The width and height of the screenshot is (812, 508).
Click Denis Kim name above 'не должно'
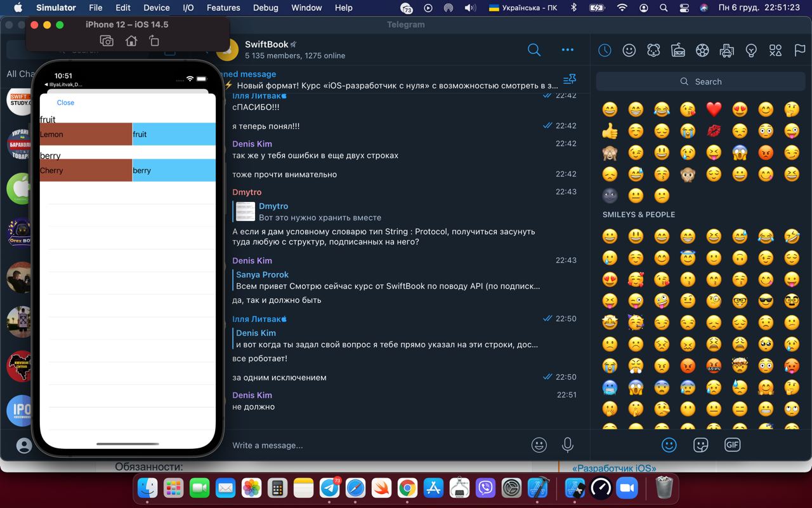point(252,395)
